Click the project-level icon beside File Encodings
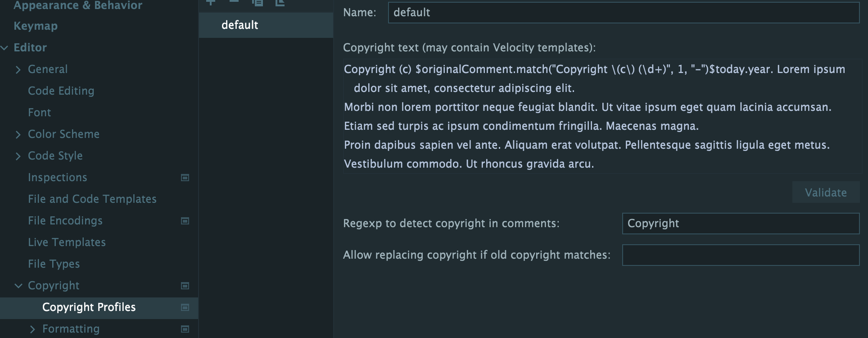 tap(185, 221)
